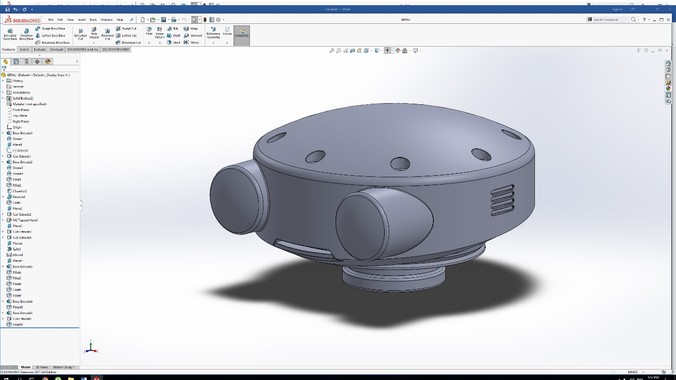Screen dimensions: 676x380
Task: Expand the Reference Geometry dropdown
Action: point(213,43)
